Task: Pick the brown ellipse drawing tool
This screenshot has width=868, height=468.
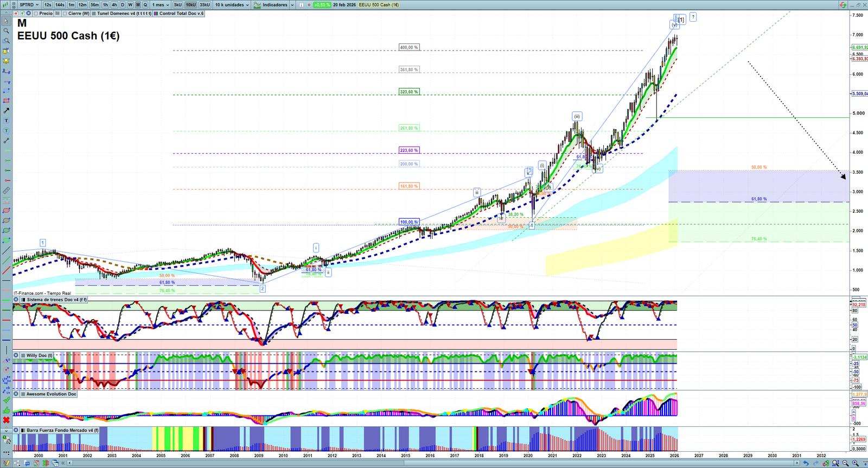Action: (6, 220)
